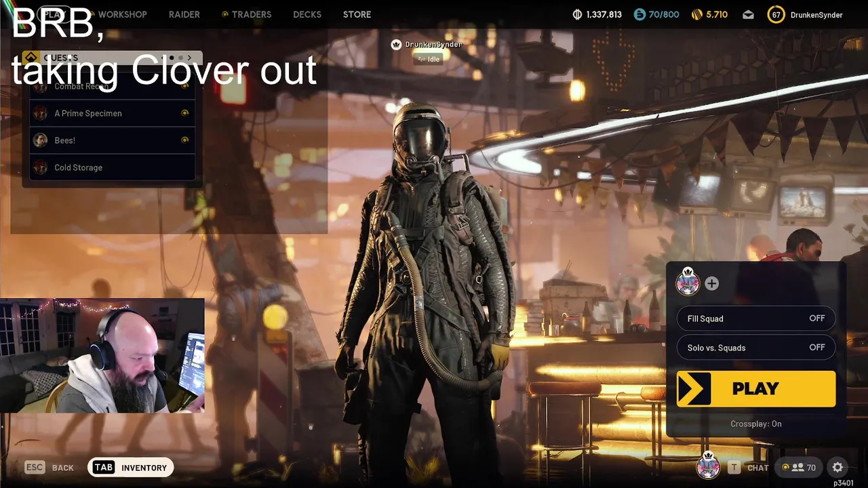Click the crown icon beside DrunkenSynder nameplate
868x488 pixels.
point(397,44)
